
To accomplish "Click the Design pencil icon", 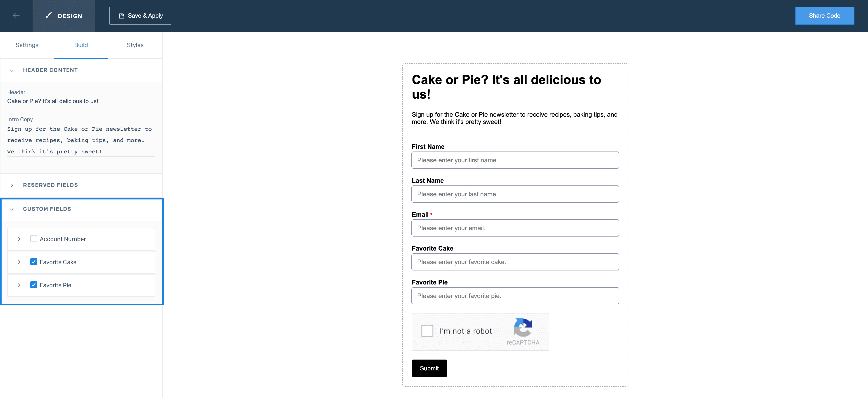I will [x=49, y=15].
